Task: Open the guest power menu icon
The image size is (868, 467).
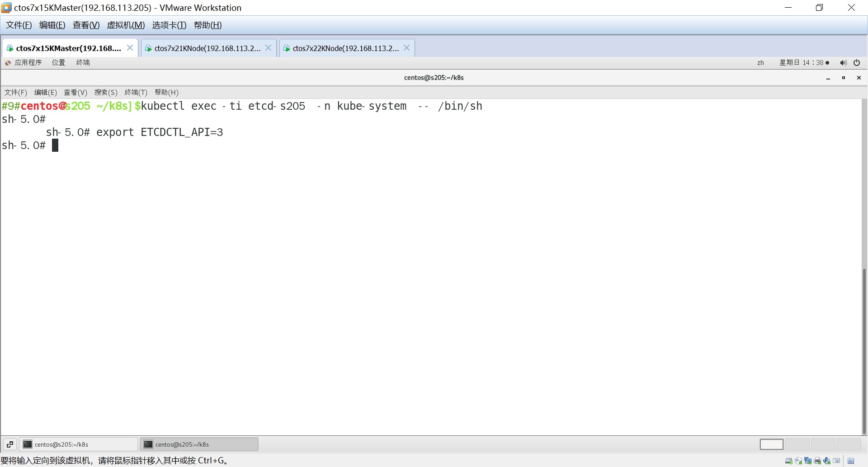Action: coord(857,63)
